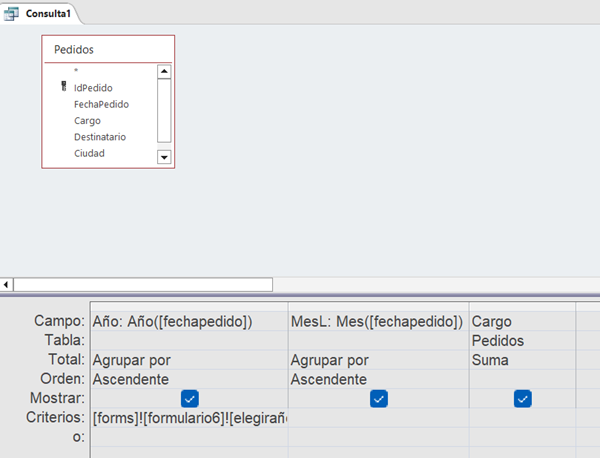Click the column selector above Cargo field
This screenshot has height=458, width=600.
point(522,306)
